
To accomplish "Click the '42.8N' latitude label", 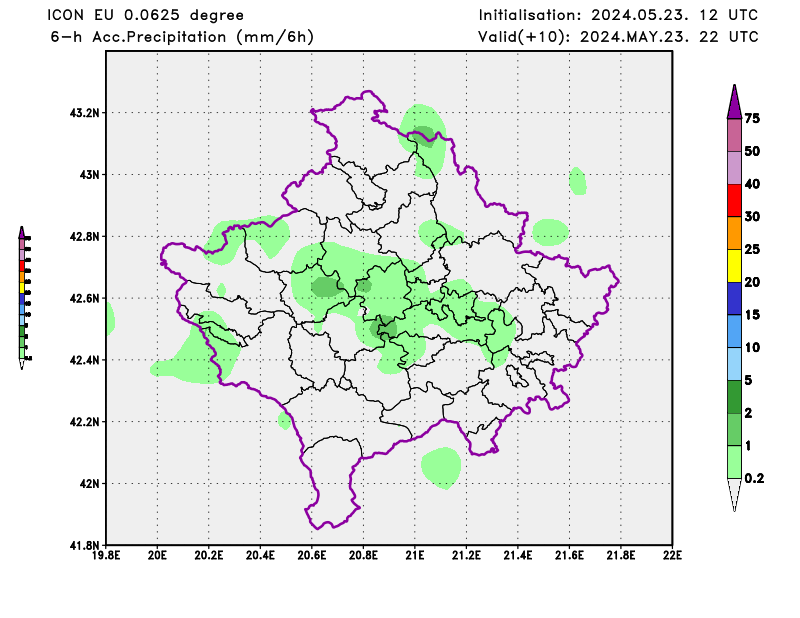I will pyautogui.click(x=85, y=236).
